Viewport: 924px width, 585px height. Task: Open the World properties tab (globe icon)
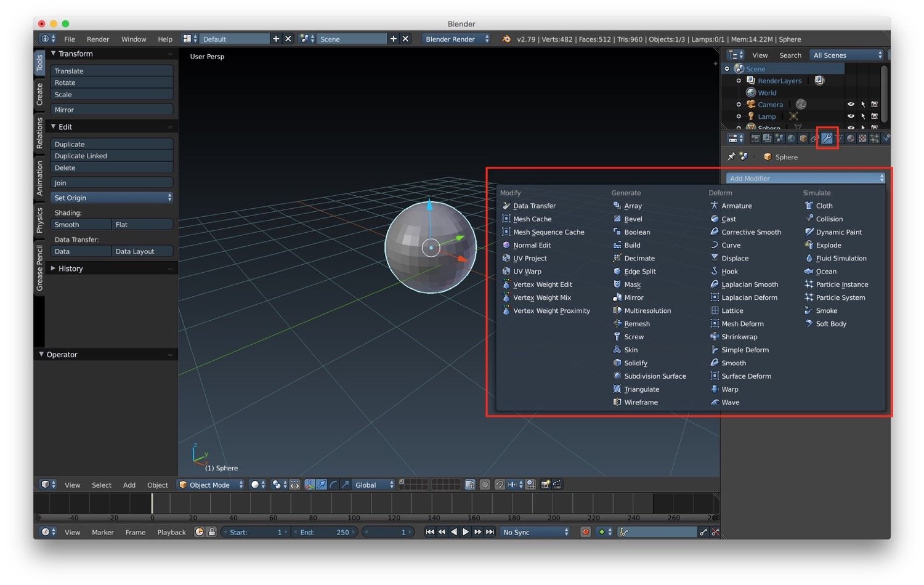coord(791,139)
